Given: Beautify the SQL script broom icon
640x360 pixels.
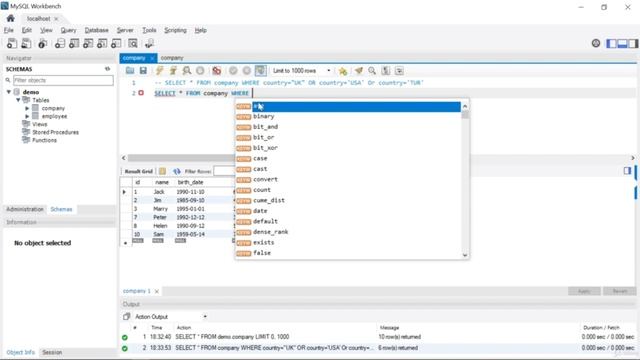Looking at the screenshot, I should [x=359, y=71].
